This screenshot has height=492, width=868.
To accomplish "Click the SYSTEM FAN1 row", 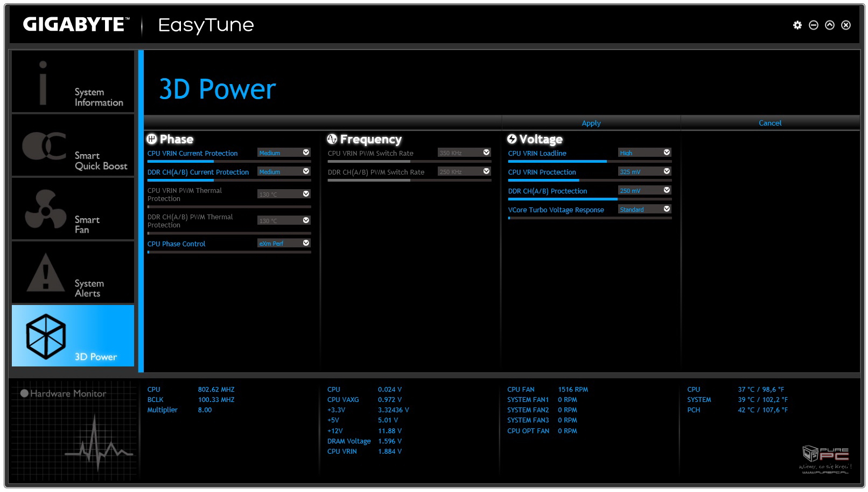I will [x=542, y=400].
